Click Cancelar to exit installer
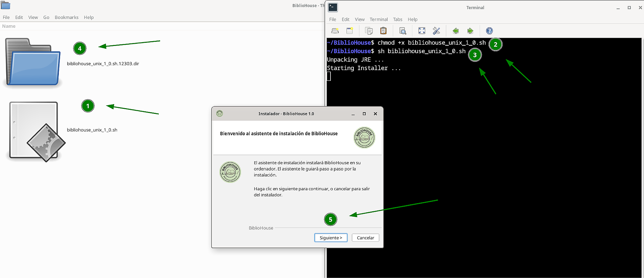 [365, 238]
